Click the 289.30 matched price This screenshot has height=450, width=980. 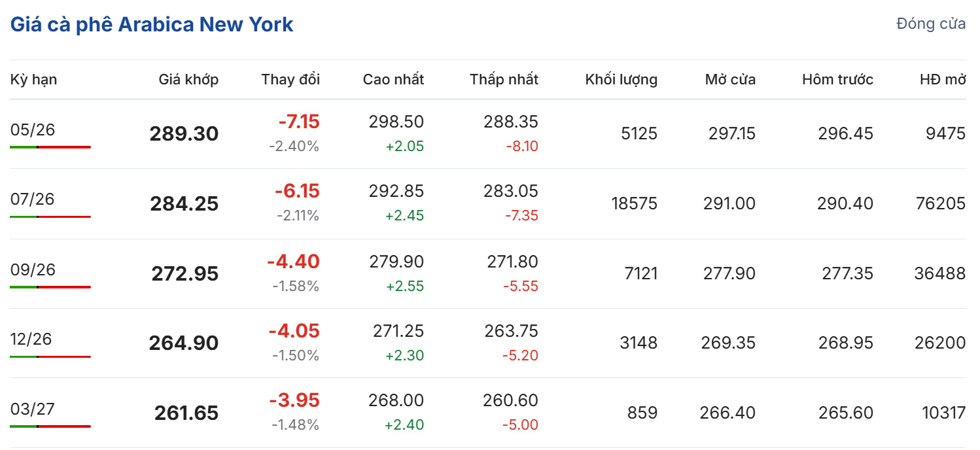pos(184,134)
